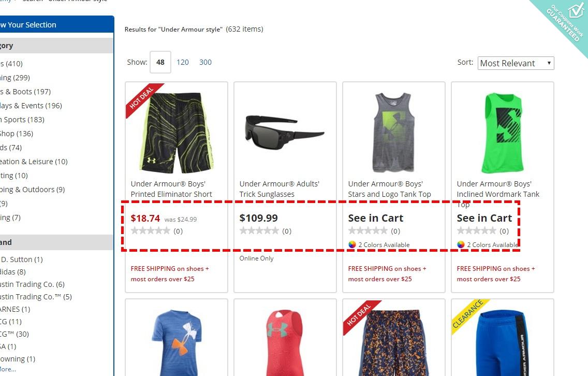Viewport: 588px width, 376px height.
Task: Click HOT DEAL ribbon on orange camo shorts
Action: (x=361, y=316)
